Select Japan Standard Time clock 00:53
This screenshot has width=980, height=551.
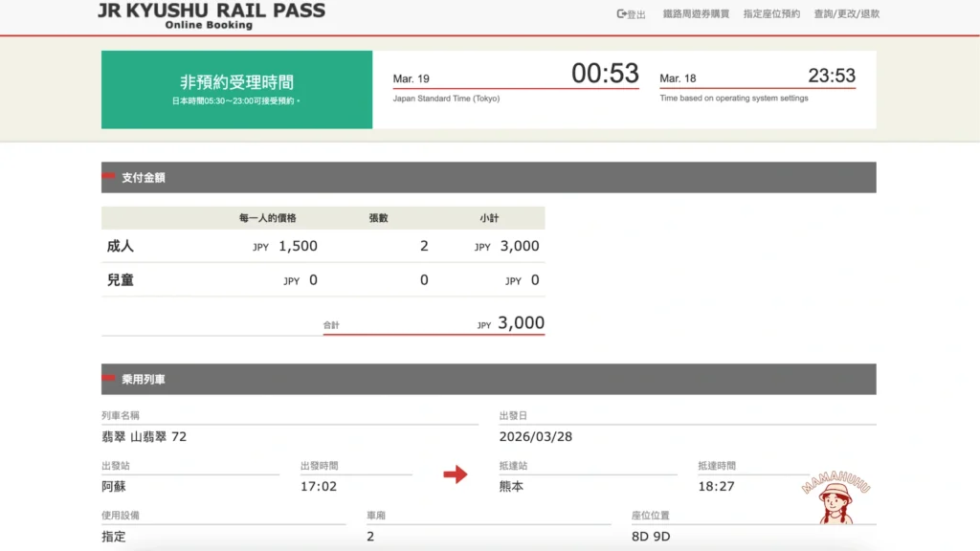pyautogui.click(x=605, y=73)
